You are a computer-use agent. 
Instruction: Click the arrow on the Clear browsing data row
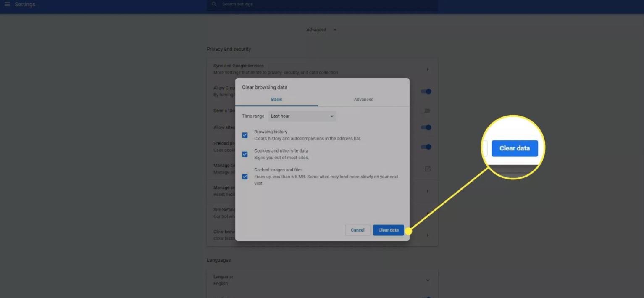point(428,235)
